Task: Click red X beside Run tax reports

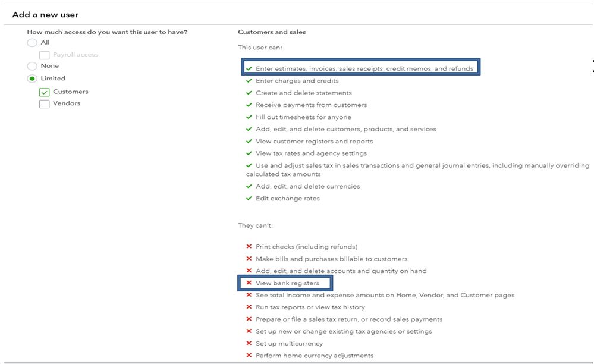Action: pos(249,307)
